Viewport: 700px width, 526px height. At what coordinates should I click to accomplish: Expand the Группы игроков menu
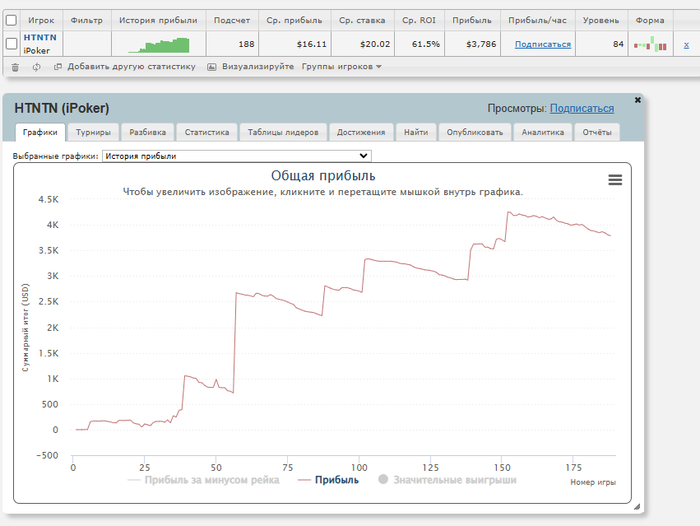click(342, 67)
